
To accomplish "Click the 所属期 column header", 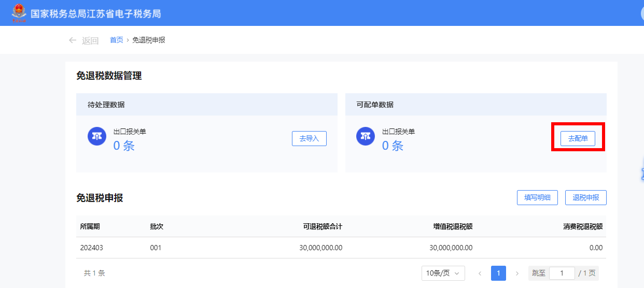I will pos(90,226).
